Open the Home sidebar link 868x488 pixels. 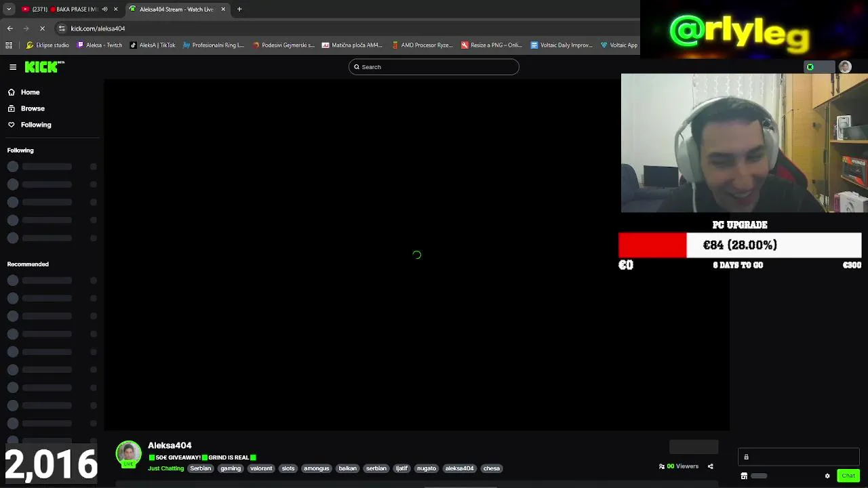pos(30,92)
